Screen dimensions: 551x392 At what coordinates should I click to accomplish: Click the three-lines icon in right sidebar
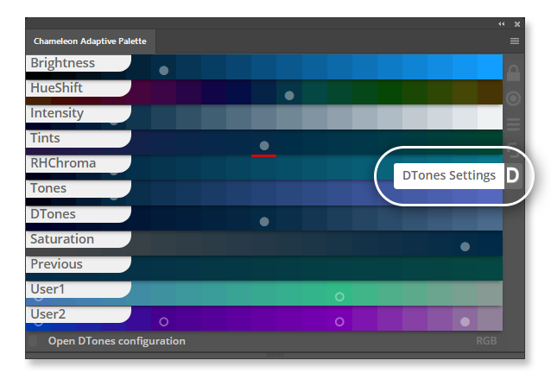click(x=513, y=124)
